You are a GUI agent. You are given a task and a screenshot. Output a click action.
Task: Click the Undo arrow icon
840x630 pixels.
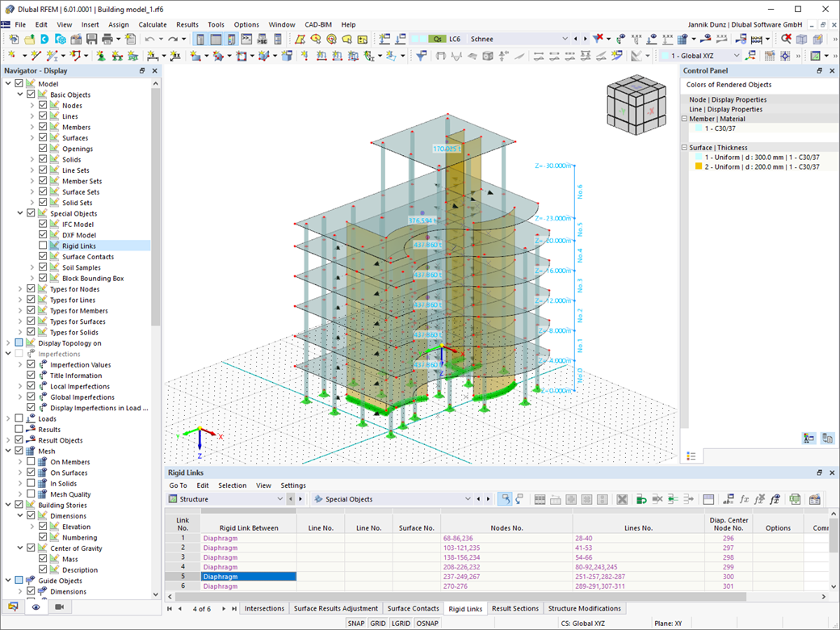click(149, 39)
